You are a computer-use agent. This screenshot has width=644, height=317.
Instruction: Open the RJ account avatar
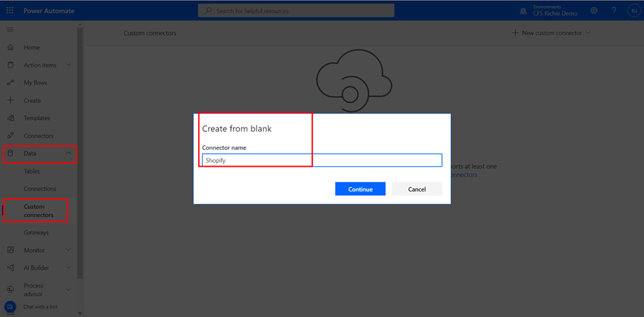(634, 11)
